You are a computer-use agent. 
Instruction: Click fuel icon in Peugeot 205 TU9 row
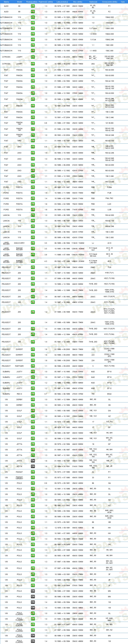coord(33,267)
